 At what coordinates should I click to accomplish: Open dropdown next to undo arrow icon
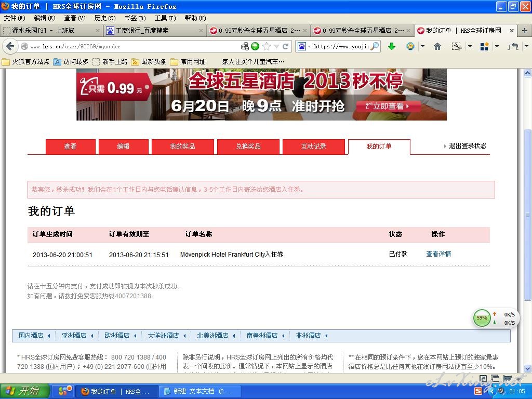(526, 46)
